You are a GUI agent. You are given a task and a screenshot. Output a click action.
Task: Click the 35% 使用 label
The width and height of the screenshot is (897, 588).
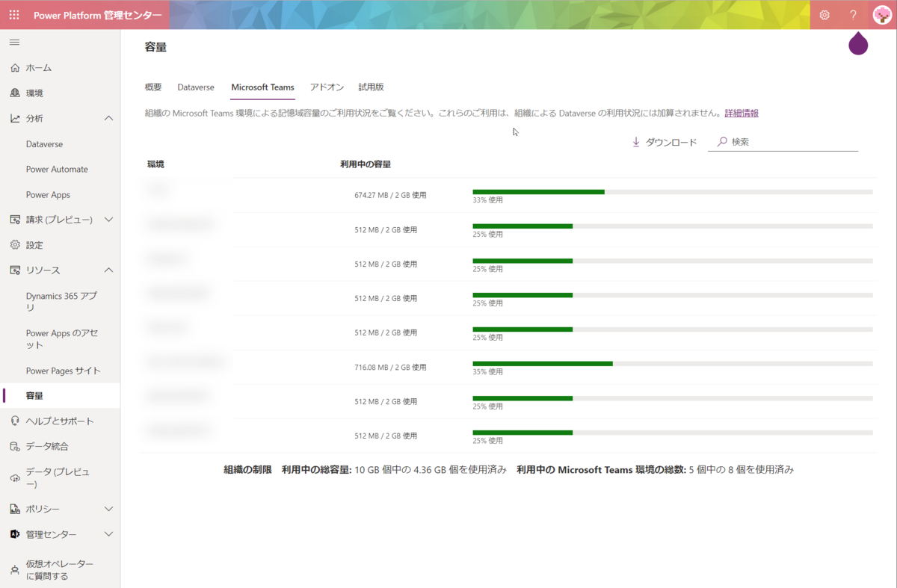pos(487,372)
